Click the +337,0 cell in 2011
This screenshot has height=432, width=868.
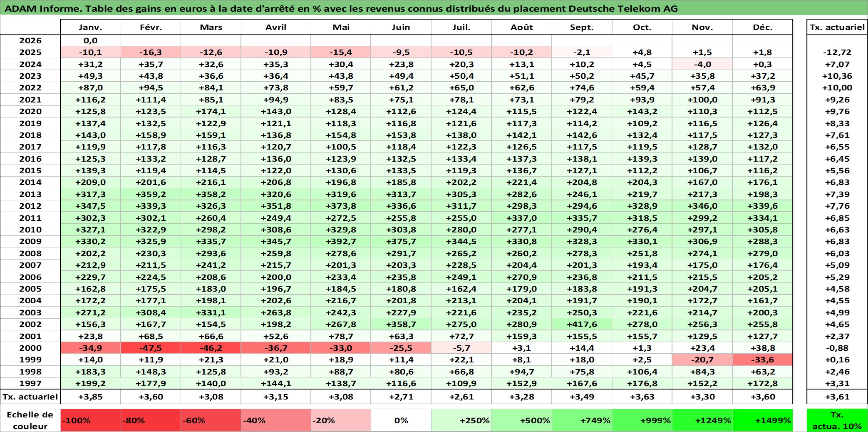pyautogui.click(x=522, y=218)
